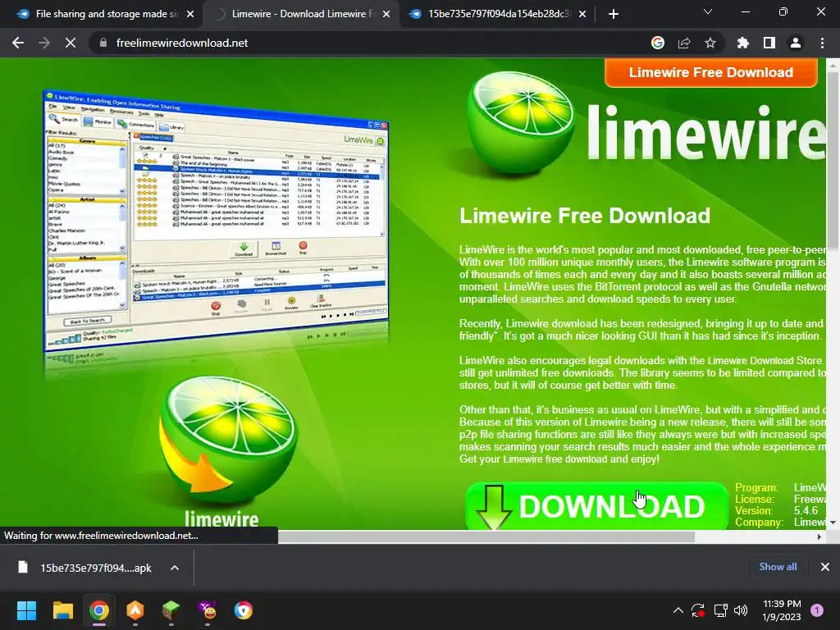Click the Chrome taskbar icon
This screenshot has height=630, width=840.
coord(99,610)
